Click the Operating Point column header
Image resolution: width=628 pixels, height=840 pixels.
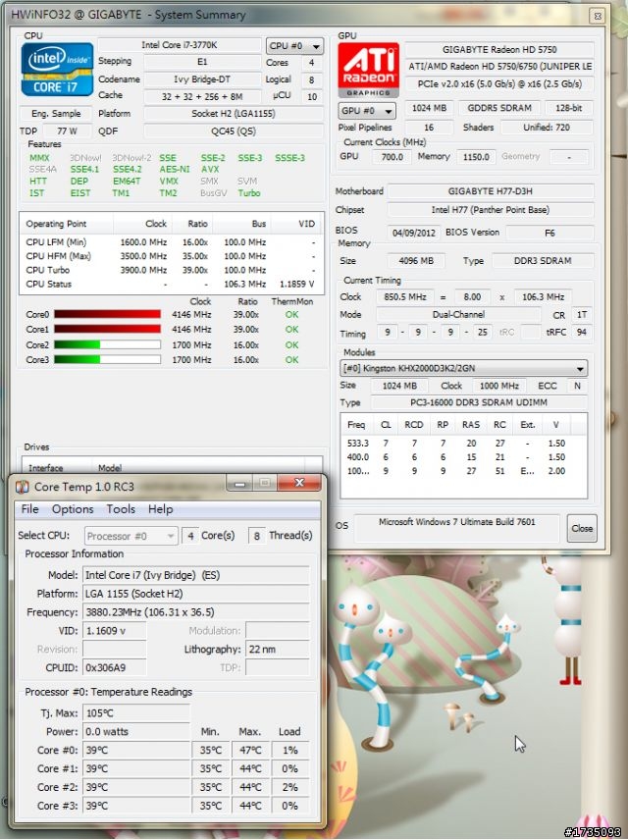click(67, 224)
